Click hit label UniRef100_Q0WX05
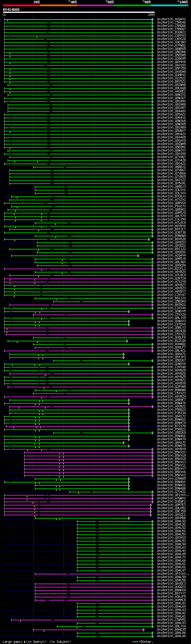Screen dimensions: 191x644 click(171, 311)
